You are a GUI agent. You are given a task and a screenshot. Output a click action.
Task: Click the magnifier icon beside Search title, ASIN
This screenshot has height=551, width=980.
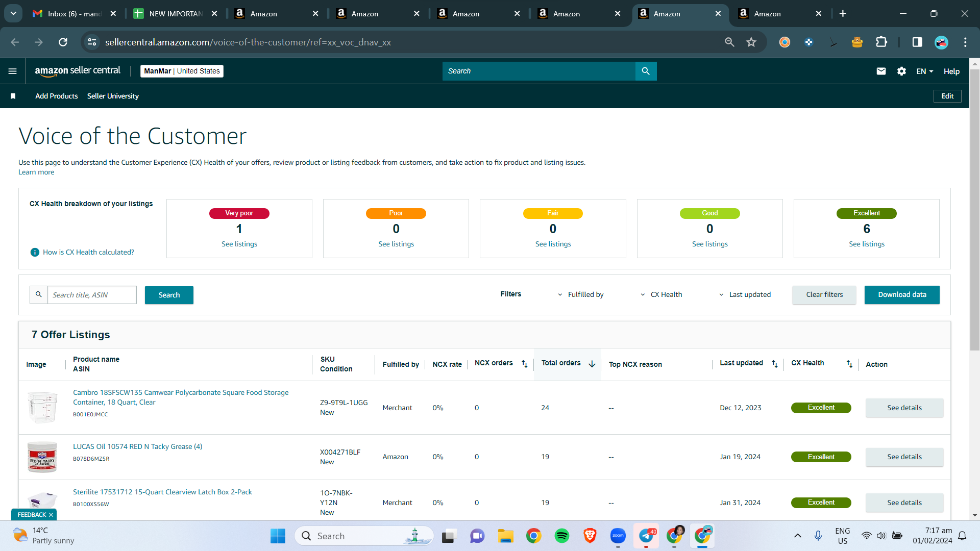39,295
